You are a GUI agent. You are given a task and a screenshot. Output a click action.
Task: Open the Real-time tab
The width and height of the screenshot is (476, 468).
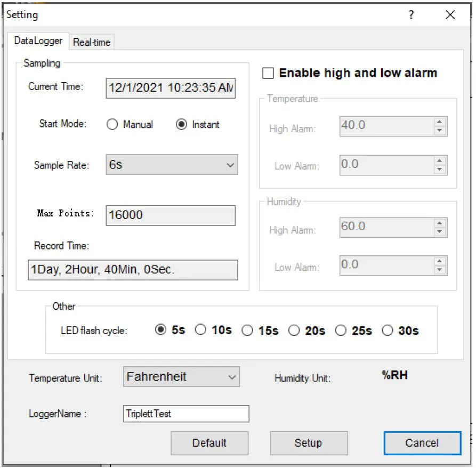click(x=92, y=42)
